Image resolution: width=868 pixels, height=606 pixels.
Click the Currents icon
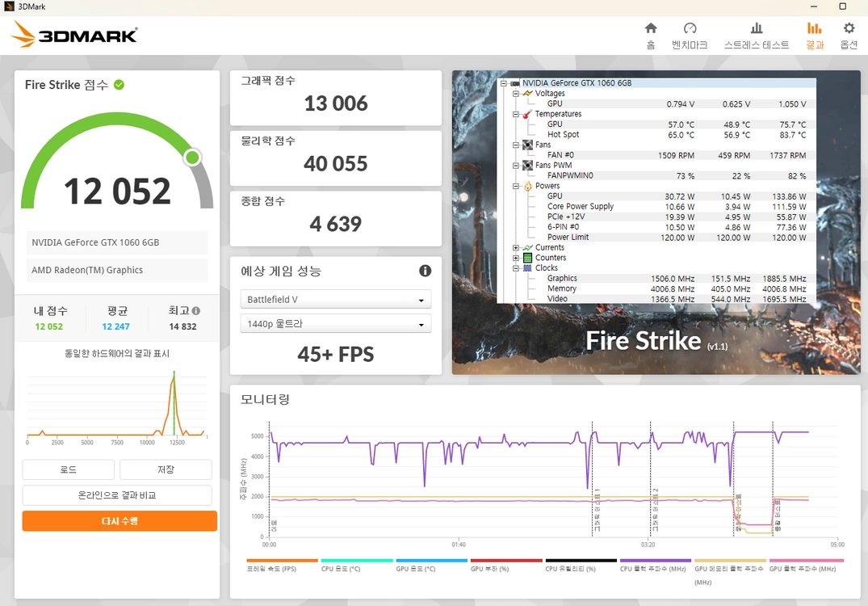[527, 247]
